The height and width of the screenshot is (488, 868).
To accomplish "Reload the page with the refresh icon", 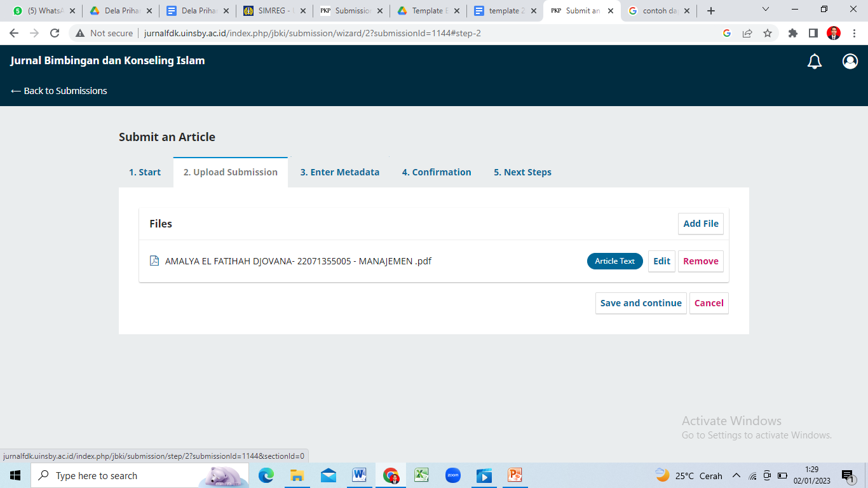I will (x=55, y=33).
